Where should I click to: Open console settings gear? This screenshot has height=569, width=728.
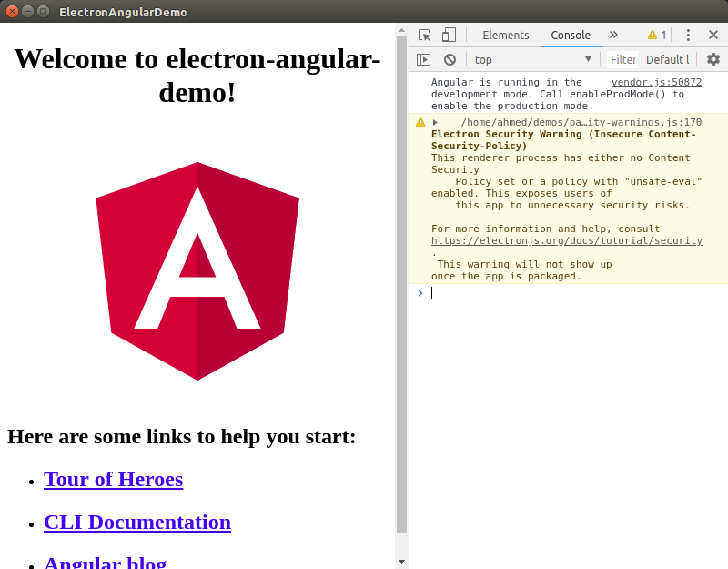coord(713,60)
